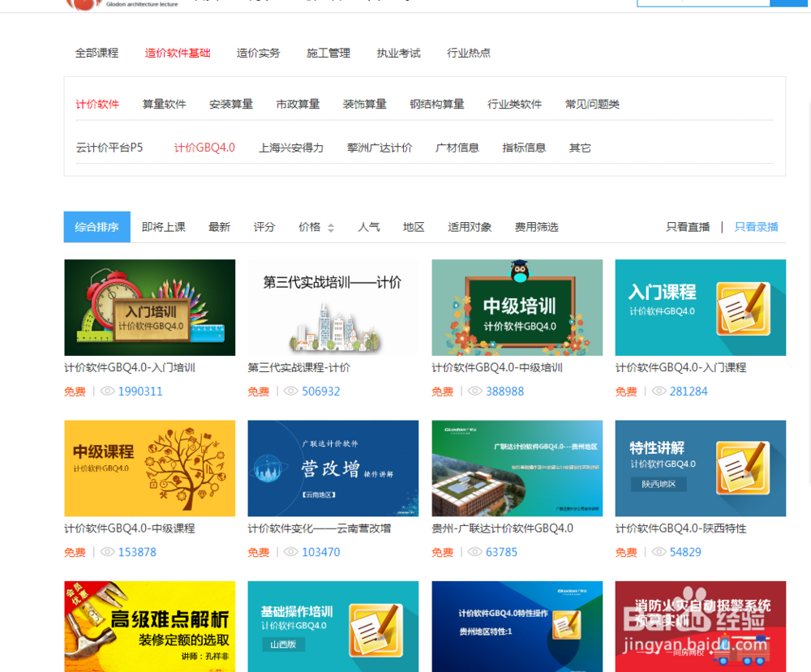Click the eye icon beside 1990311
Screen dimensions: 811x672
point(107,391)
